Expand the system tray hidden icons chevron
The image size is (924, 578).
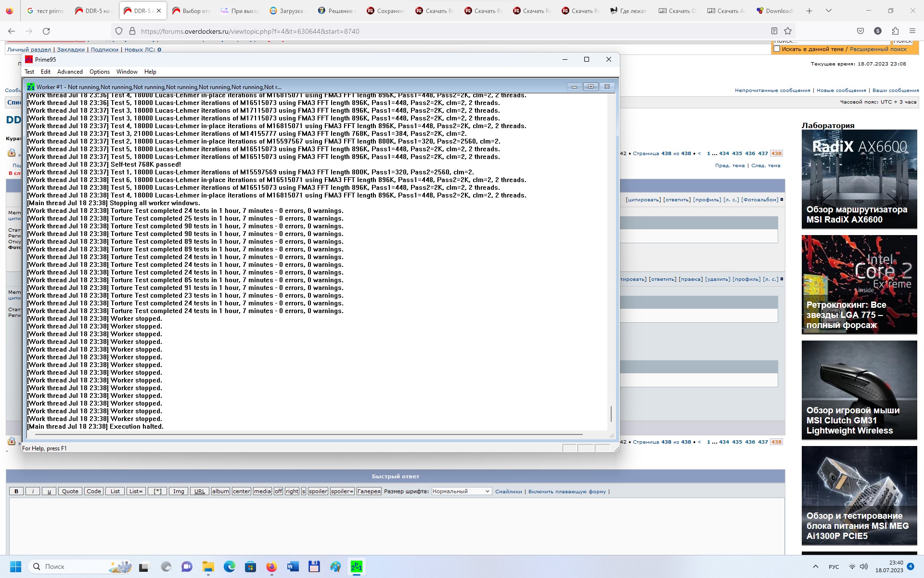pyautogui.click(x=815, y=566)
